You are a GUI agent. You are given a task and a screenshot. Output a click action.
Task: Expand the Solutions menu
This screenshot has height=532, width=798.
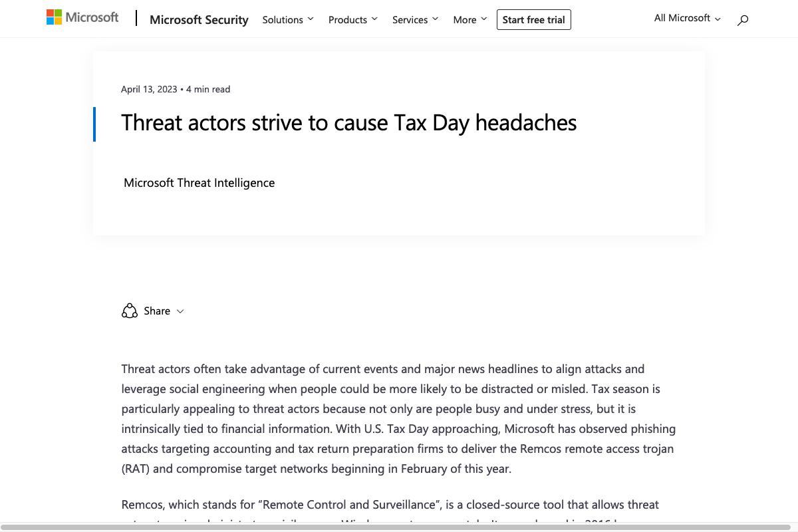tap(288, 19)
